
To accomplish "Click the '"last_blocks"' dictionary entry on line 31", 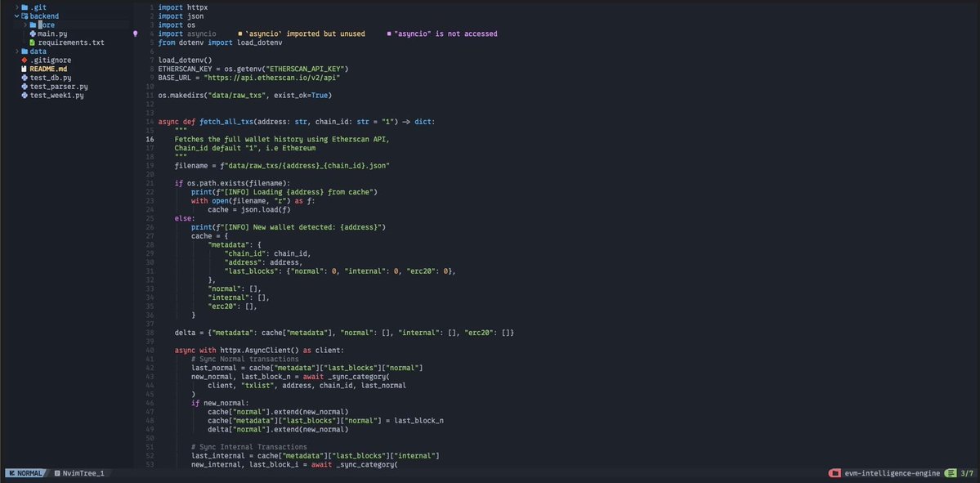I will tap(340, 271).
